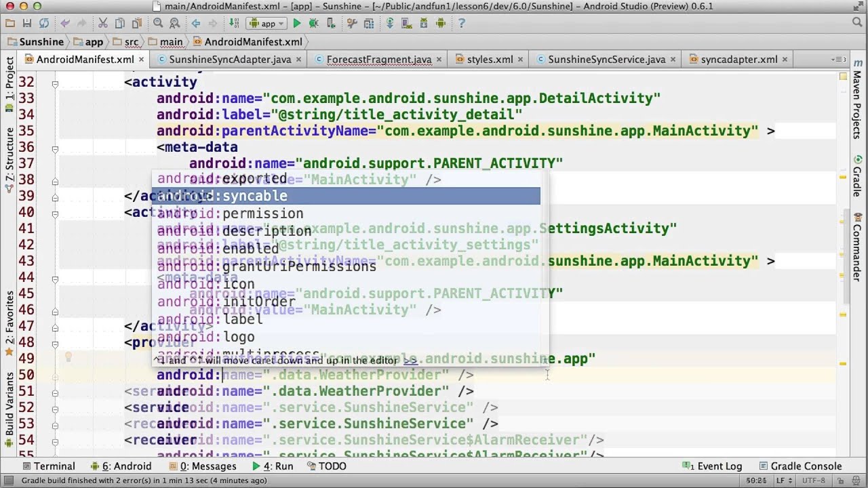Copy selection using toolbar copy icon
Image resolution: width=868 pixels, height=488 pixels.
click(x=120, y=23)
